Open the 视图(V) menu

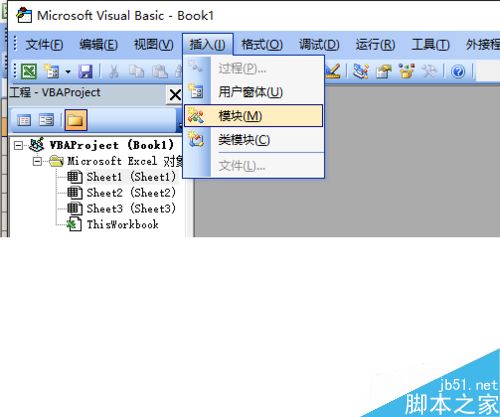pyautogui.click(x=154, y=44)
